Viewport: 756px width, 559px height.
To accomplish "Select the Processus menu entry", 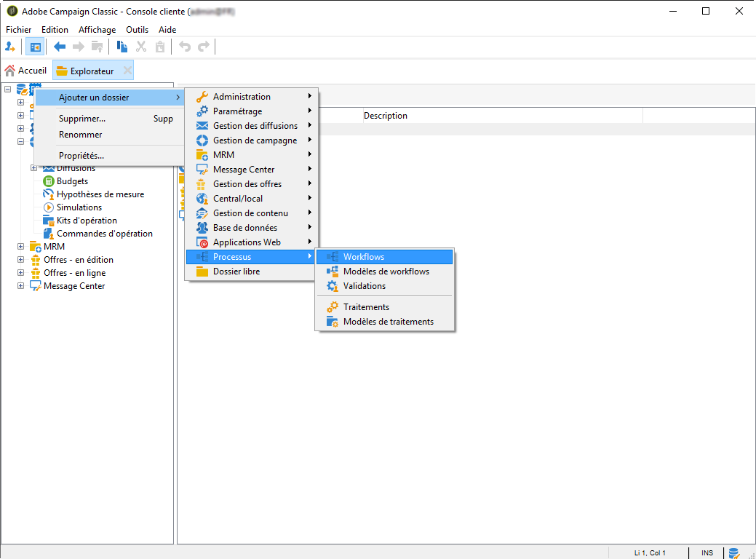I will [x=250, y=257].
